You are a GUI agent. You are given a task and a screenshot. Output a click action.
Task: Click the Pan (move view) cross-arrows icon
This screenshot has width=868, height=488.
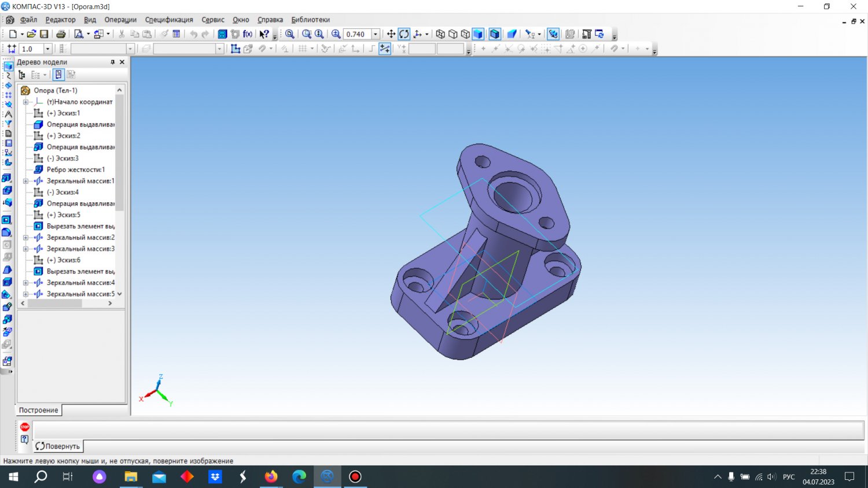point(391,34)
